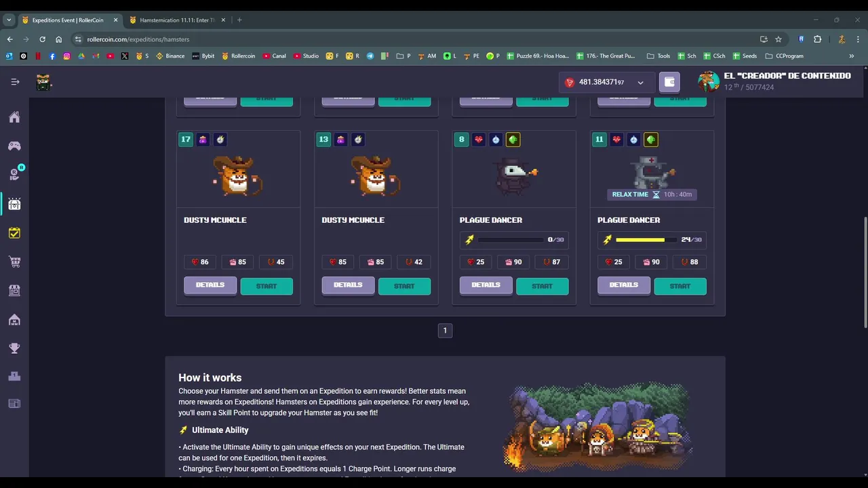Screen dimensions: 868x488
Task: Click Details for level 17 Dusty McUncle
Action: click(x=210, y=285)
